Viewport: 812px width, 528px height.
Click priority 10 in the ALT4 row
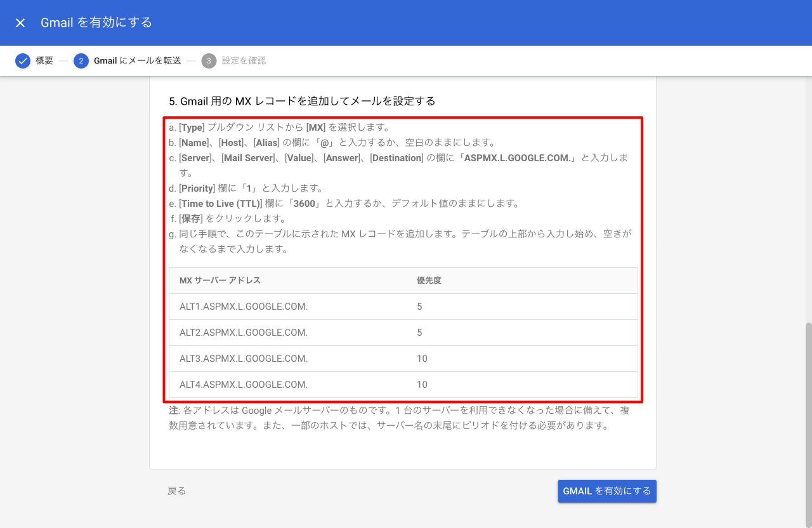click(x=422, y=385)
